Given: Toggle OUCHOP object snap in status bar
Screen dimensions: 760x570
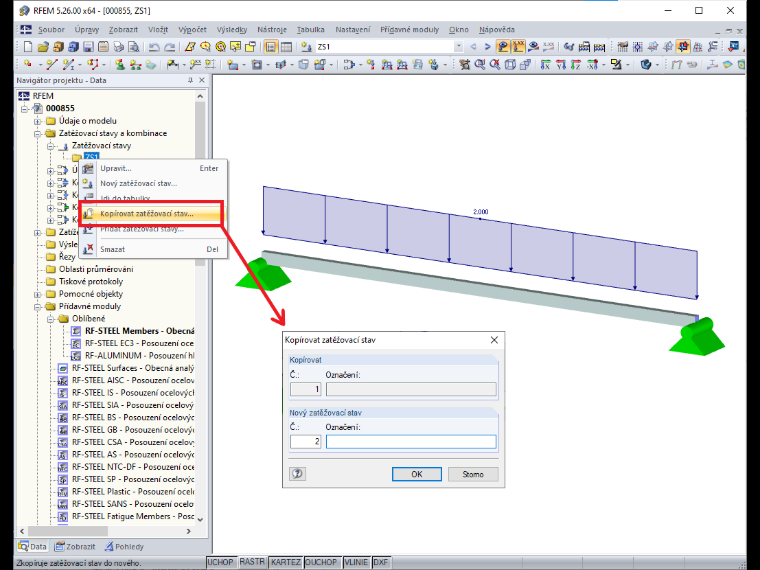Looking at the screenshot, I should point(321,562).
